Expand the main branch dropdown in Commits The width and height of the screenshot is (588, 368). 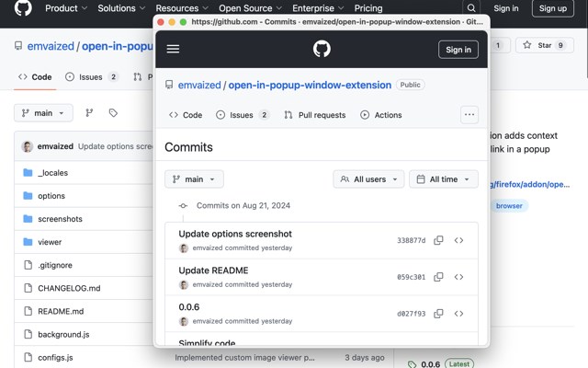click(x=194, y=179)
